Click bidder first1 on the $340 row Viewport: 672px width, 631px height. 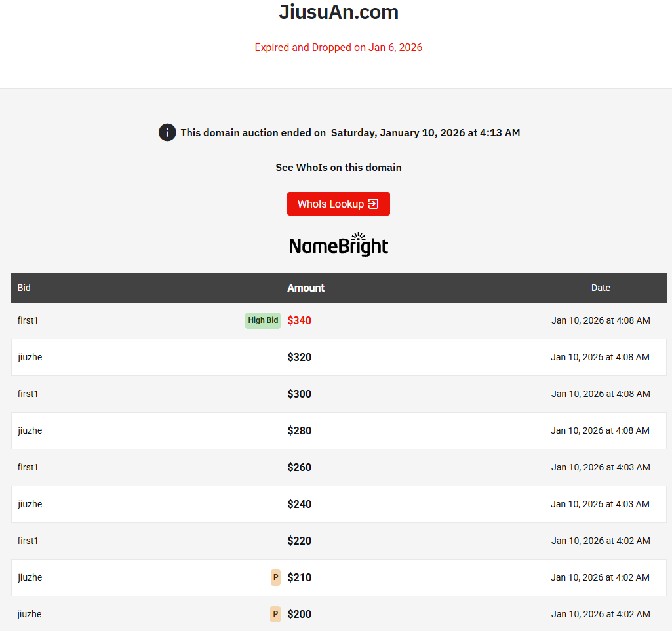[x=28, y=320]
